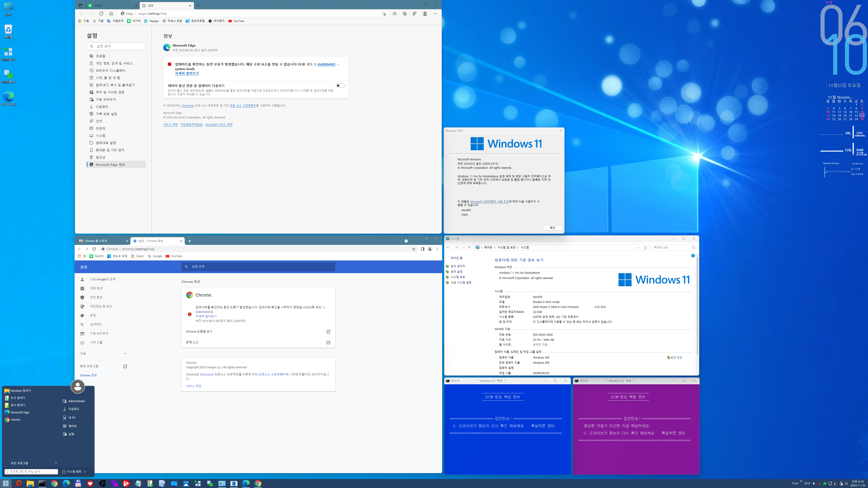Open 장치 관리자 in Control Panel sidebar
This screenshot has height=488, width=868.
(x=458, y=266)
